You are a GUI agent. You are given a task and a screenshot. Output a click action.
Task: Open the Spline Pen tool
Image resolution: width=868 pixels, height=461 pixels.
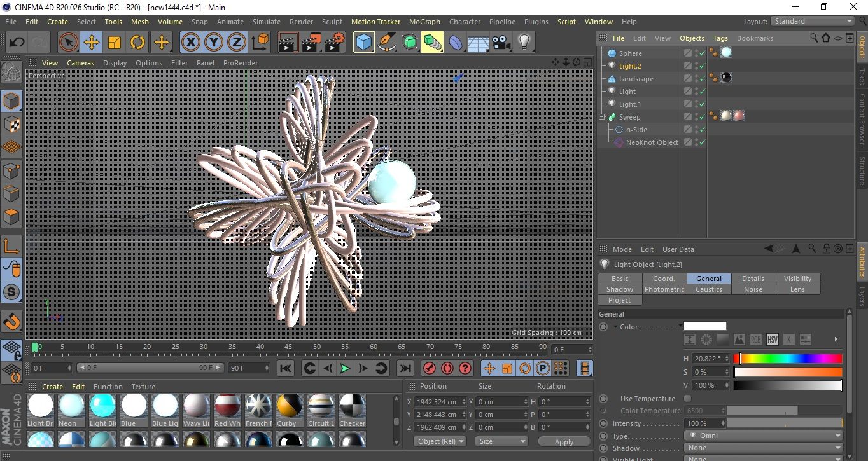(386, 43)
